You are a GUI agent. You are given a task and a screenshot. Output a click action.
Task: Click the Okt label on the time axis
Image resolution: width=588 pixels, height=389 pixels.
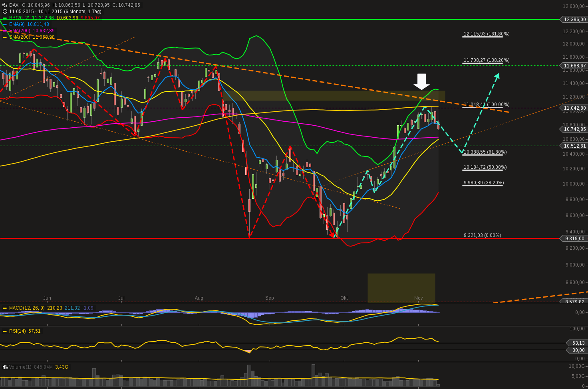(x=344, y=298)
